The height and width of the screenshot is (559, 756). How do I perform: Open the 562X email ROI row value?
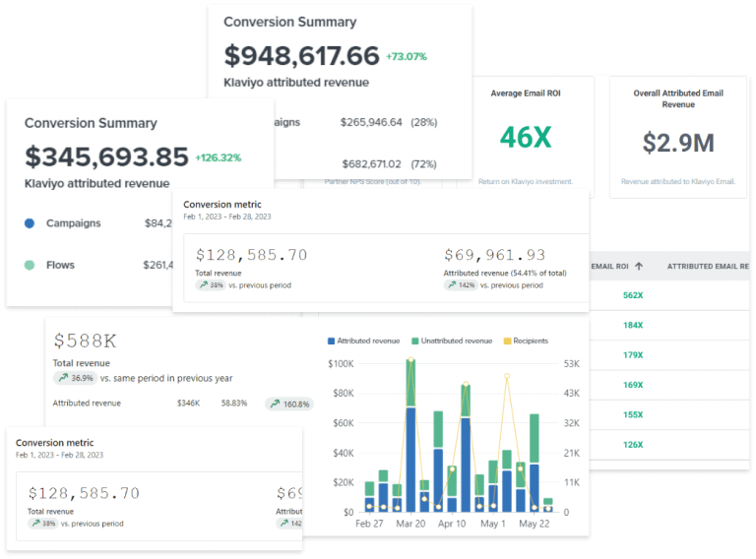click(x=632, y=295)
